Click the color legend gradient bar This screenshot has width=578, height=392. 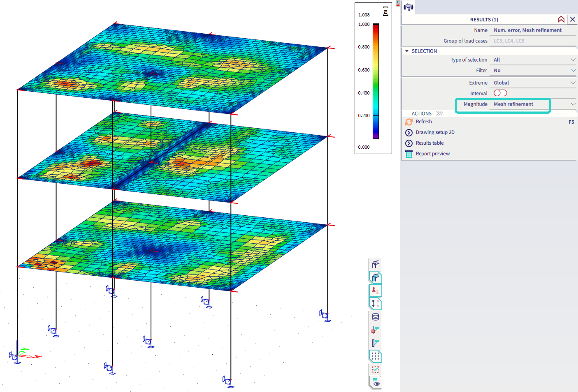coord(376,81)
